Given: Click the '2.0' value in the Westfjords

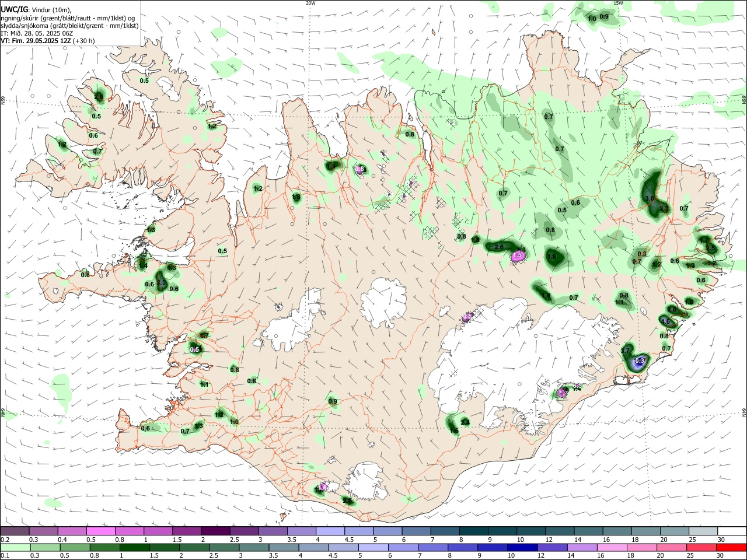Looking at the screenshot, I should 99,96.
